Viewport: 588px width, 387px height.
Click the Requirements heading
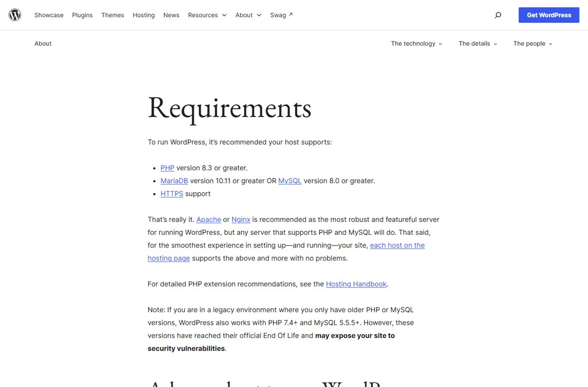tap(230, 108)
